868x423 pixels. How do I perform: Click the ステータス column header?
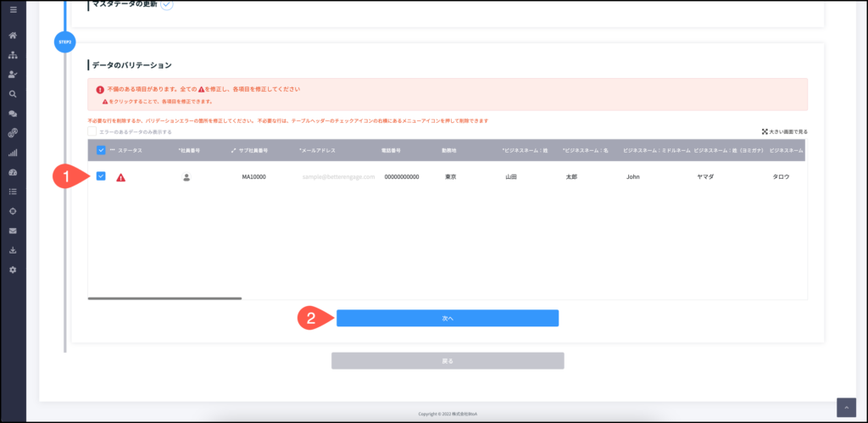pos(130,151)
